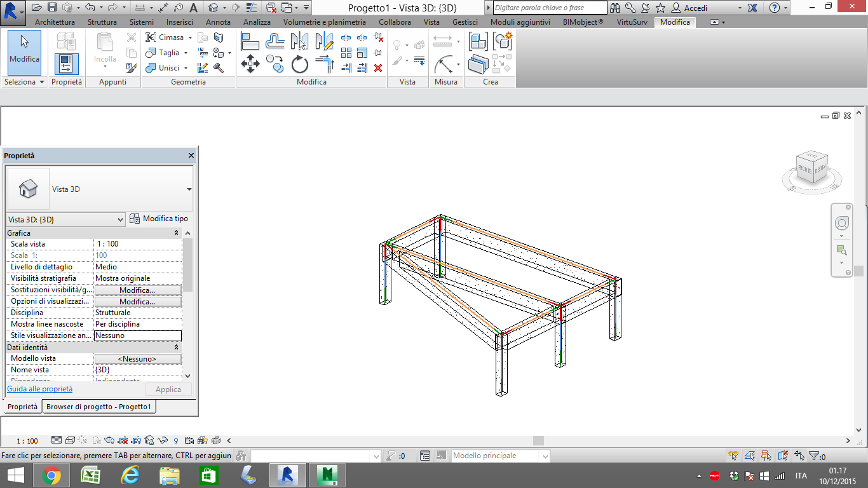Toggle the Proprietà palette button in the ribbon

[x=66, y=64]
